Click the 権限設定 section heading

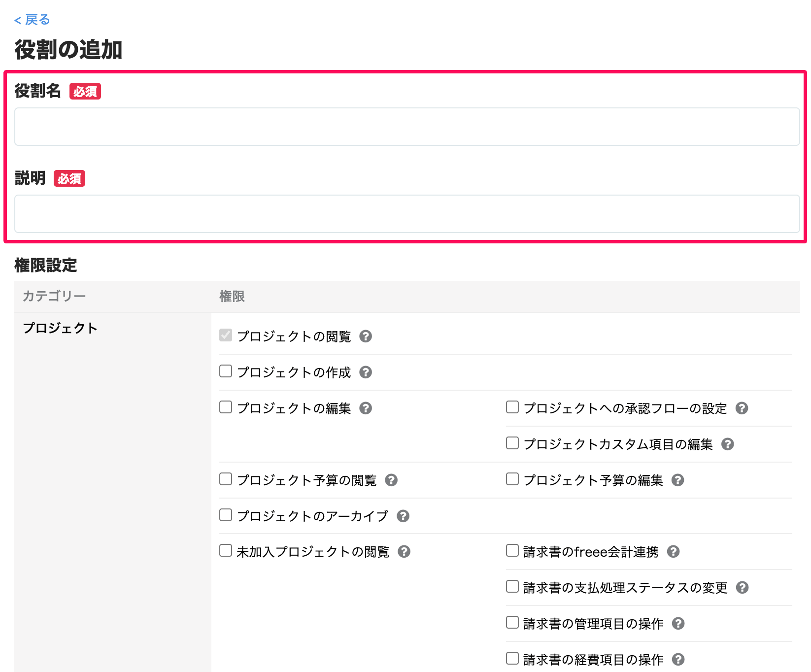click(x=46, y=265)
